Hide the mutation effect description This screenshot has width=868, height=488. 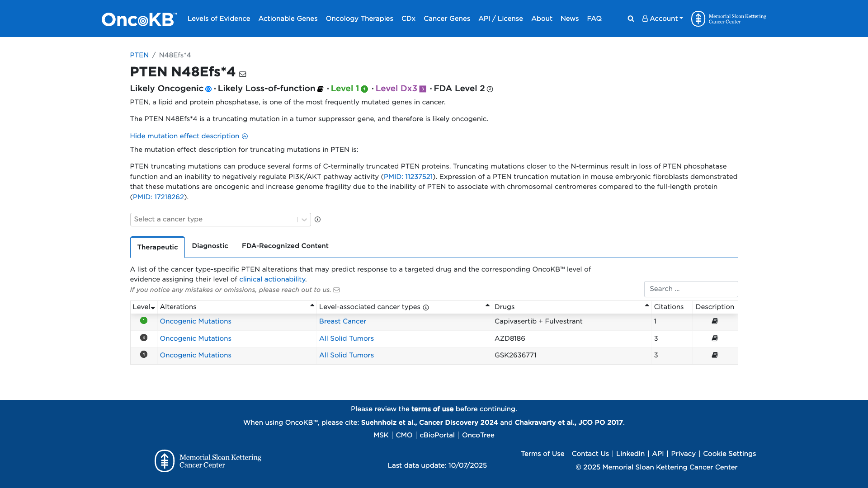coord(189,136)
